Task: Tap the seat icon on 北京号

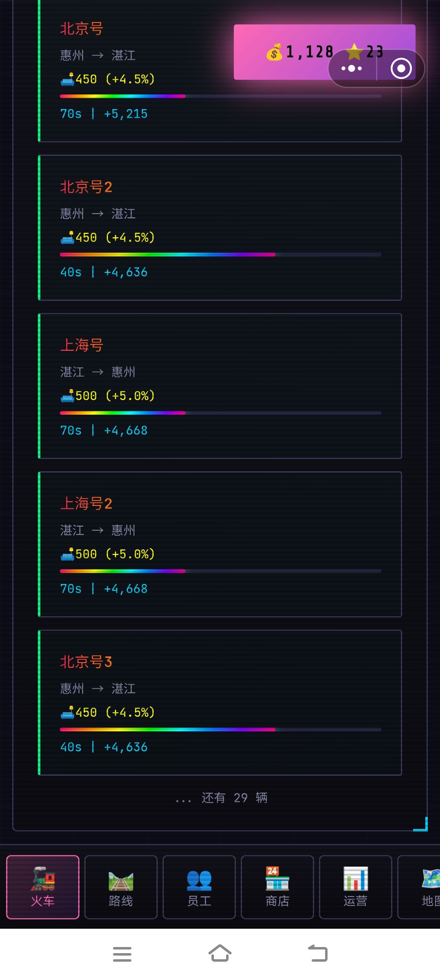Action: 67,79
